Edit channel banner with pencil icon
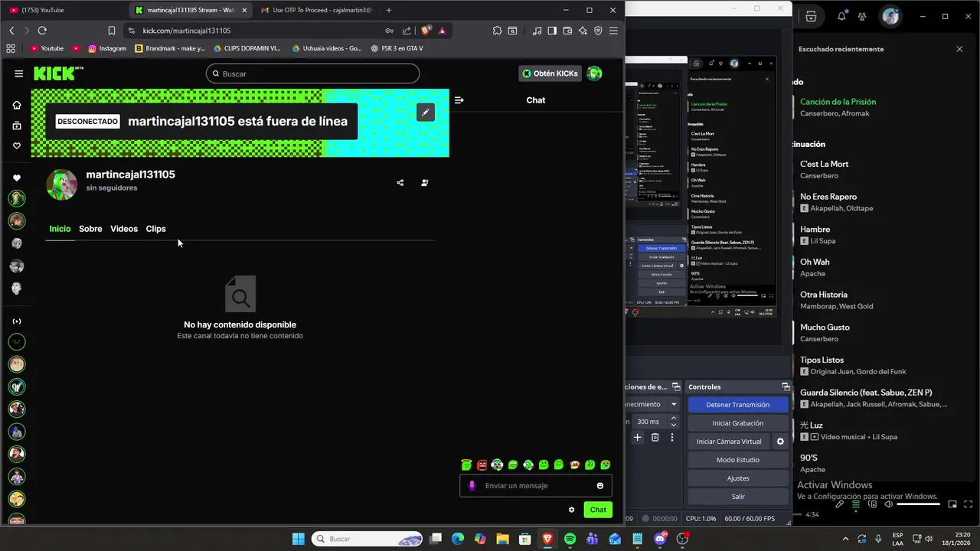 pos(426,112)
